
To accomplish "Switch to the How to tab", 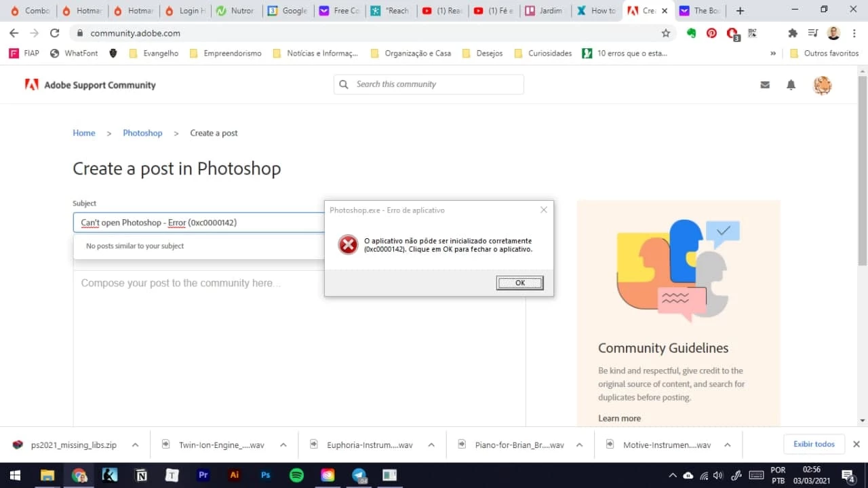I will [x=596, y=10].
